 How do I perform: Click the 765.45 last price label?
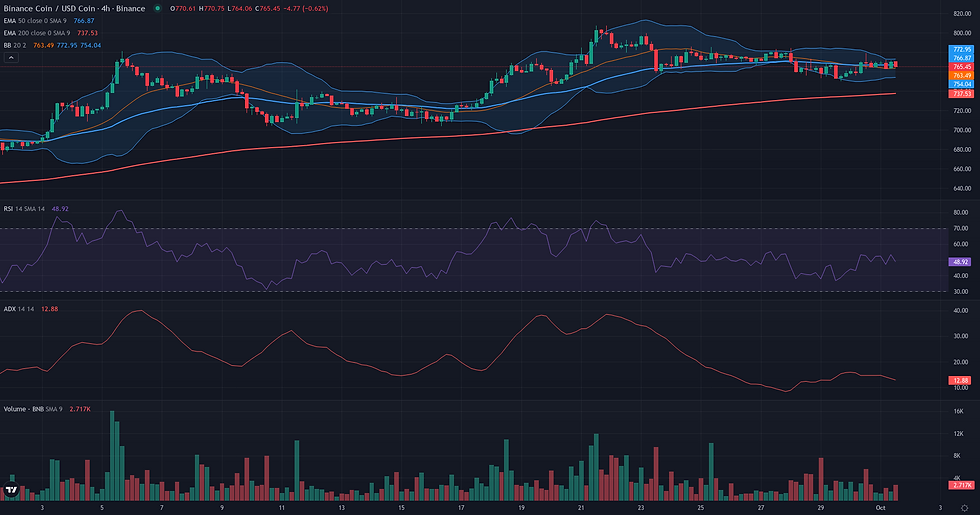(x=961, y=67)
